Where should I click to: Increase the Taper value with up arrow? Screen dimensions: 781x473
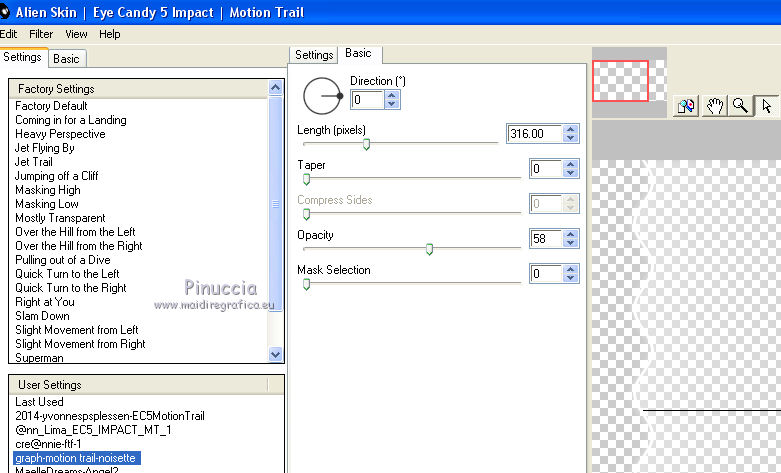tap(571, 164)
